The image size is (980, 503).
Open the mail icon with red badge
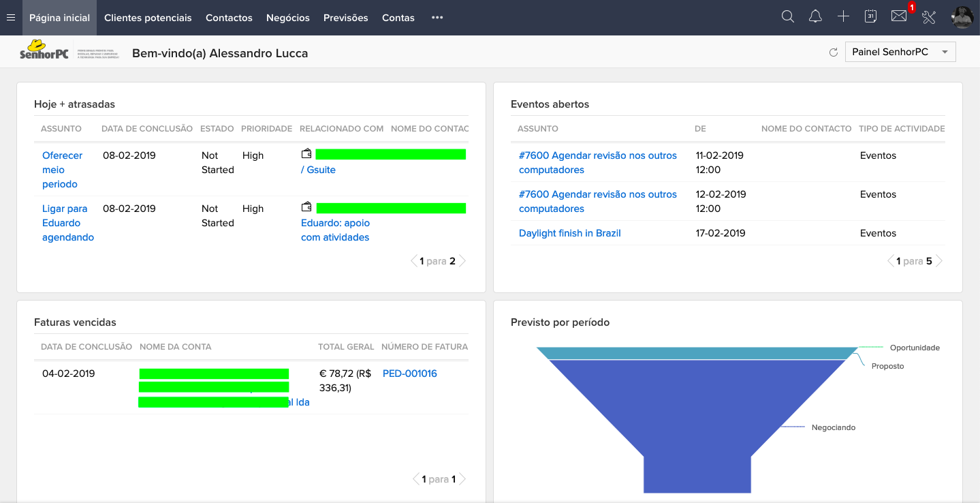[900, 16]
